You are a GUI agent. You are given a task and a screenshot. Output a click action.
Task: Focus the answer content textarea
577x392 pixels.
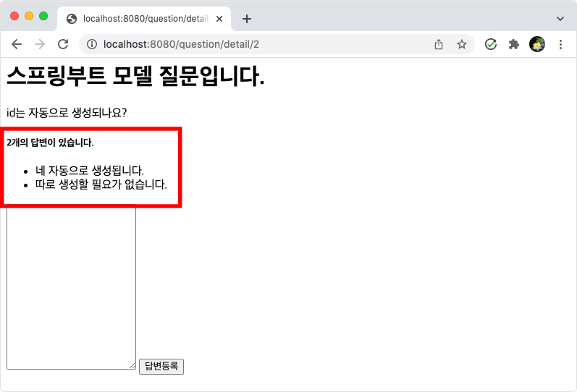coord(72,289)
